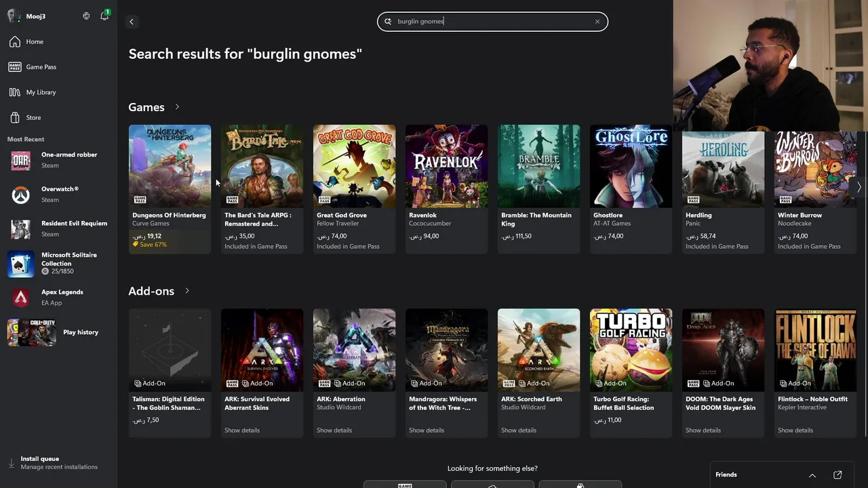Open the notifications bell icon
868x488 pixels.
coord(104,16)
